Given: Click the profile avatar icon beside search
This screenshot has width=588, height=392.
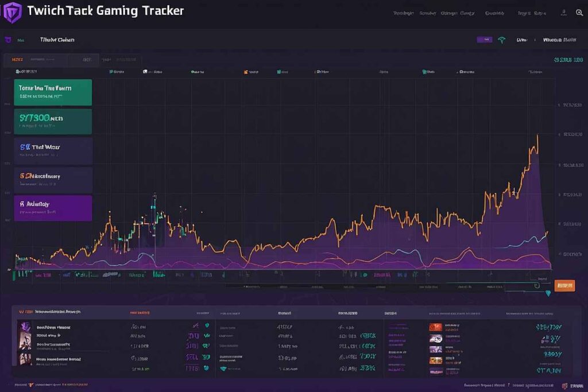Looking at the screenshot, I should coord(563,13).
